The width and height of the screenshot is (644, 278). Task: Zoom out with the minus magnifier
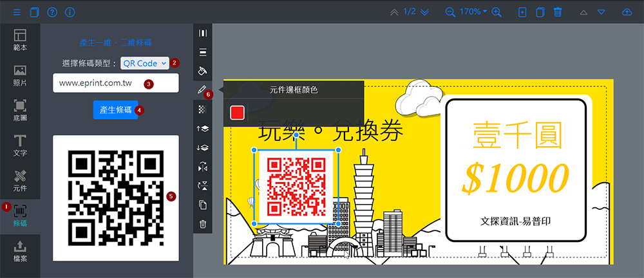coord(451,12)
